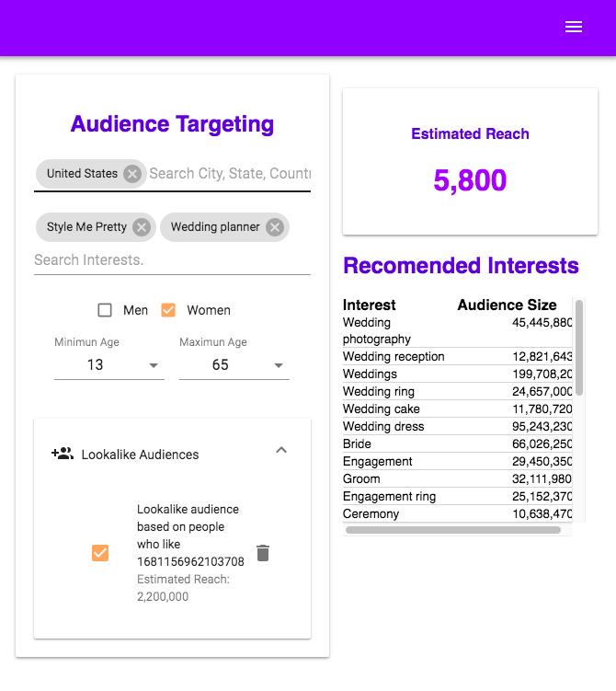
Task: Open the Maximum Age dropdown
Action: [234, 365]
